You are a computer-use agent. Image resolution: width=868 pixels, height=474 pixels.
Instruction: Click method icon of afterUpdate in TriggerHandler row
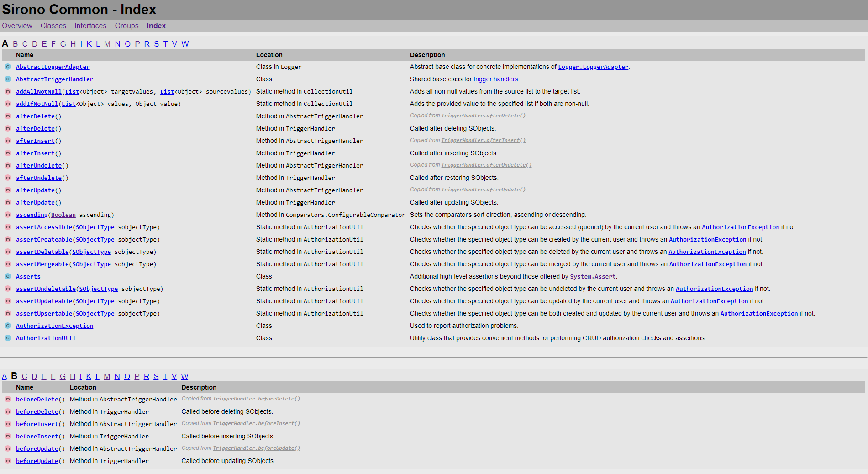coord(8,202)
